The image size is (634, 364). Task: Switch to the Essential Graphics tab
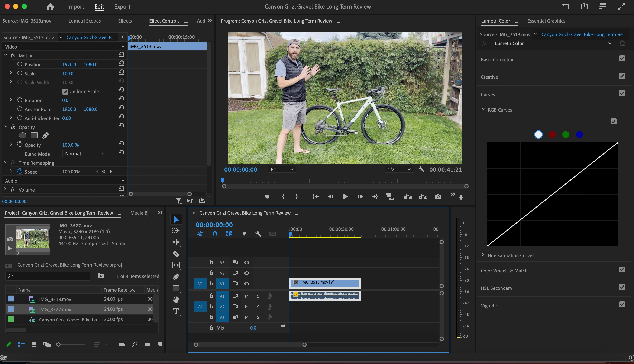coord(546,21)
